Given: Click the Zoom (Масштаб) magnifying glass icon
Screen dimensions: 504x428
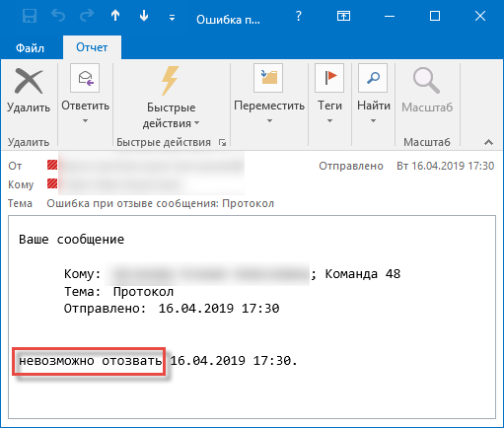Looking at the screenshot, I should coord(426,81).
